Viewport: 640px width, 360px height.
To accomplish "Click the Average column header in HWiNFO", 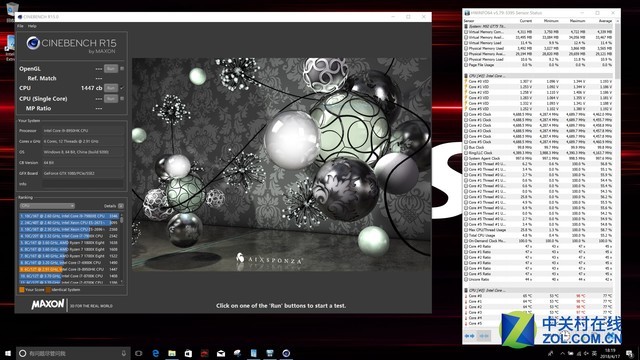I will 604,21.
